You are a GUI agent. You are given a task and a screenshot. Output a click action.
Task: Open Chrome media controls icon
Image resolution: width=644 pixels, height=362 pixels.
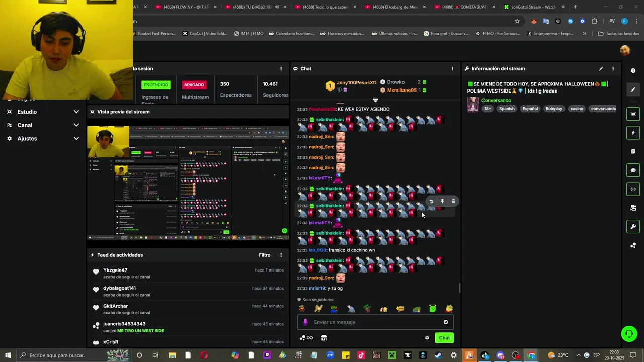612,21
